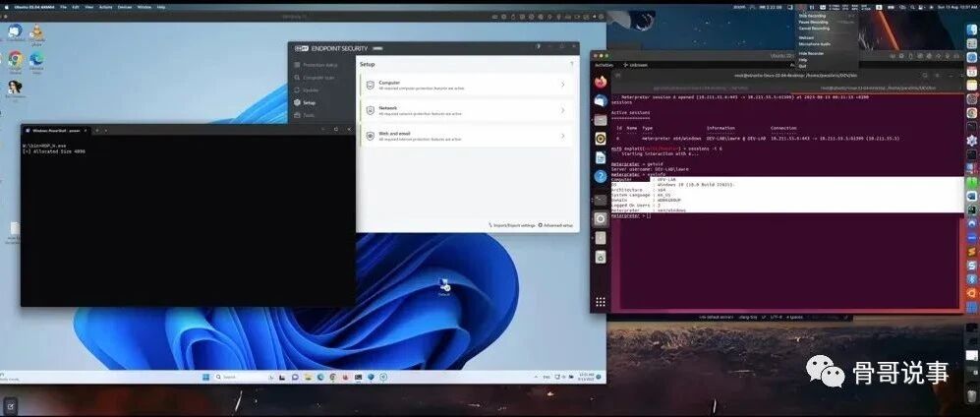Open Terminal in the Ubuntu dock
This screenshot has width=980, height=417.
(601, 200)
